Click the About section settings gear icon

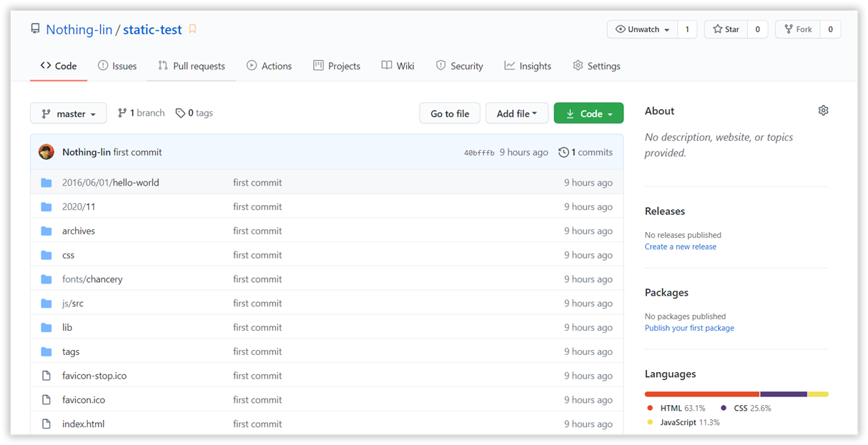(x=823, y=111)
